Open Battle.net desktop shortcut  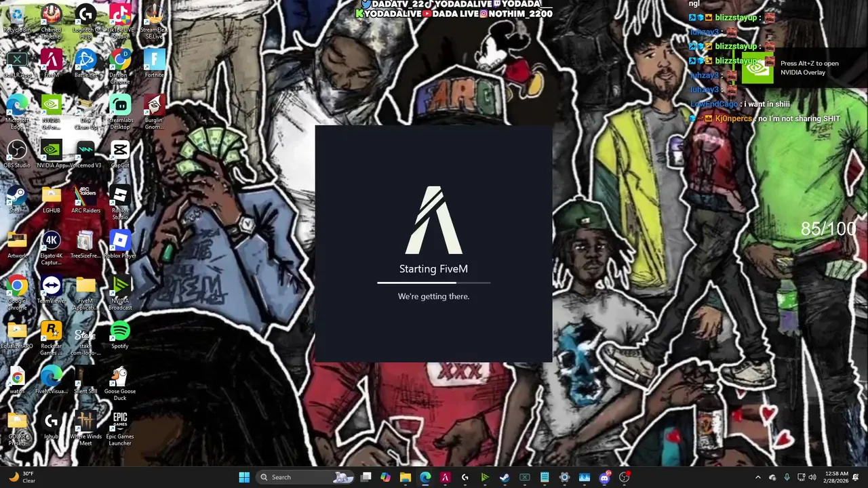(85, 64)
